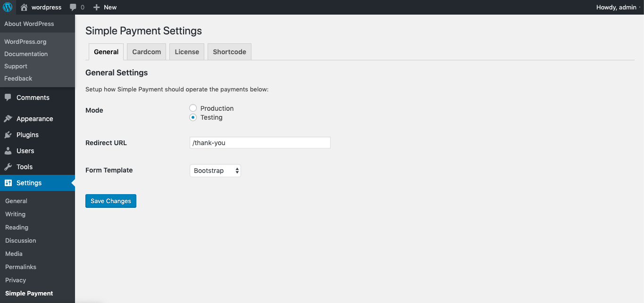Click the Production radio label text
Screen dimensions: 644x303
pyautogui.click(x=217, y=108)
